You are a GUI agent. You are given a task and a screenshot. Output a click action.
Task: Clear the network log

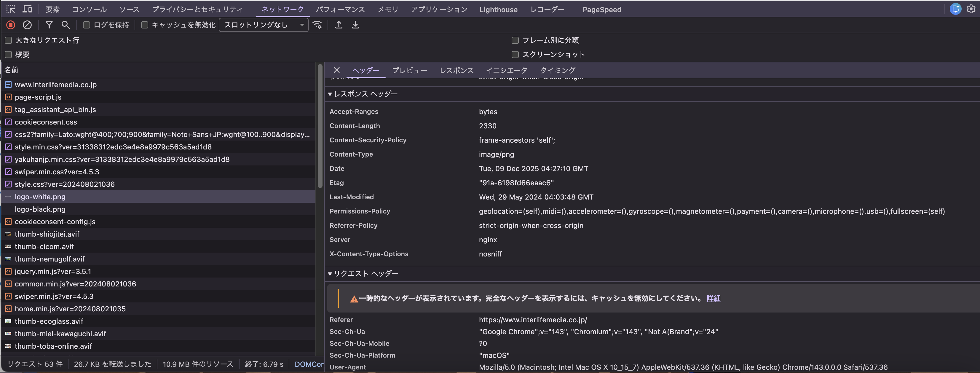click(27, 25)
